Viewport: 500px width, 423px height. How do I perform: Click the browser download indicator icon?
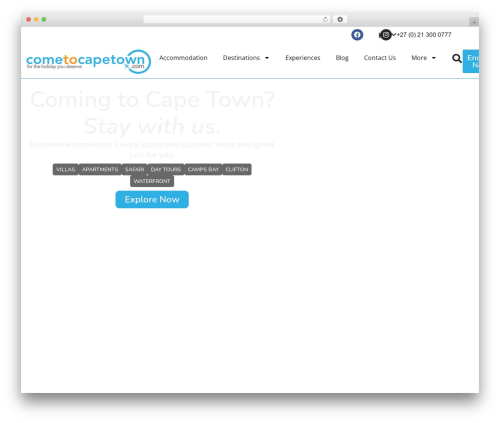340,19
